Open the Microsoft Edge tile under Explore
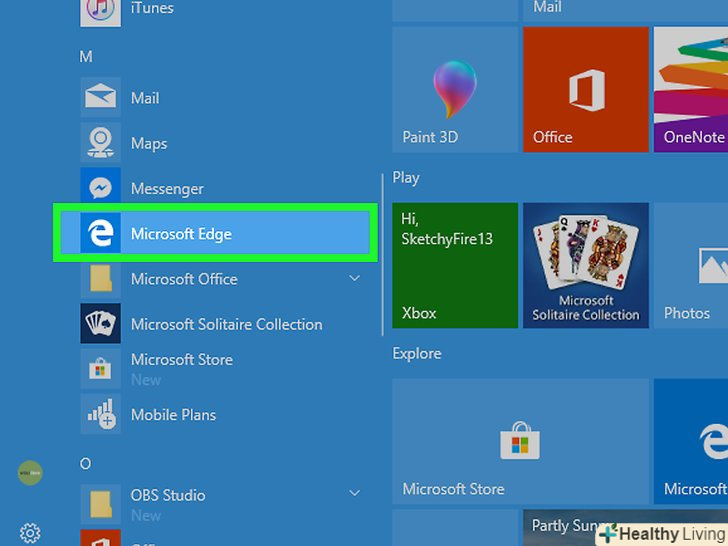 click(x=691, y=441)
